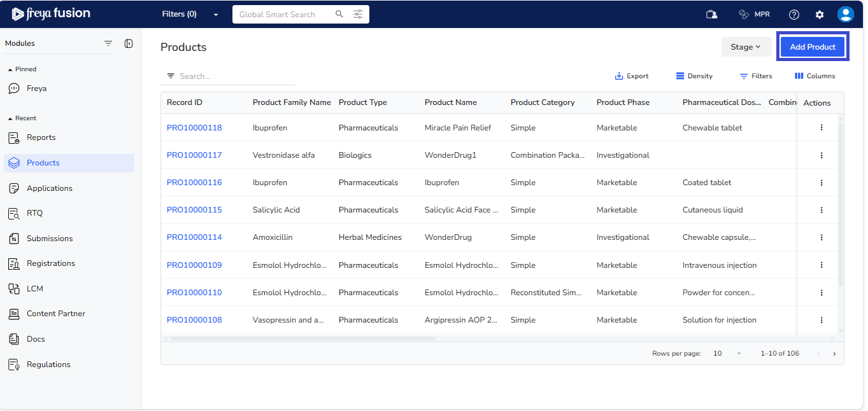Image resolution: width=868 pixels, height=411 pixels.
Task: Open advanced search sliders icon
Action: 358,14
